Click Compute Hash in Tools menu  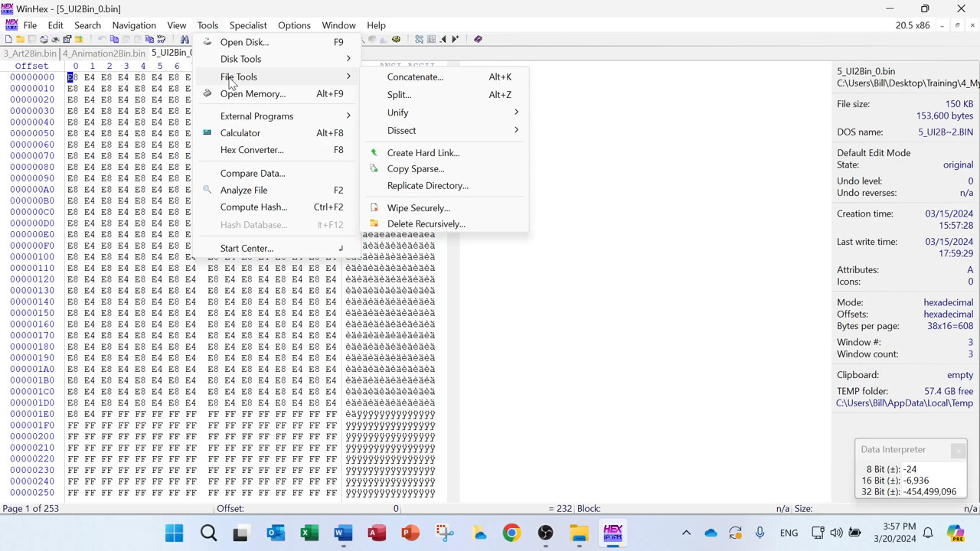tap(253, 207)
